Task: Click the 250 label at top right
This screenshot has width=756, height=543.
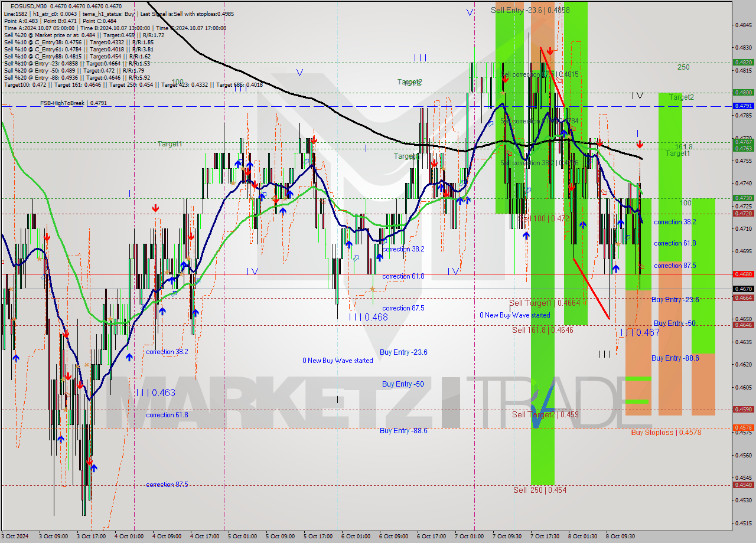Action: click(x=683, y=67)
